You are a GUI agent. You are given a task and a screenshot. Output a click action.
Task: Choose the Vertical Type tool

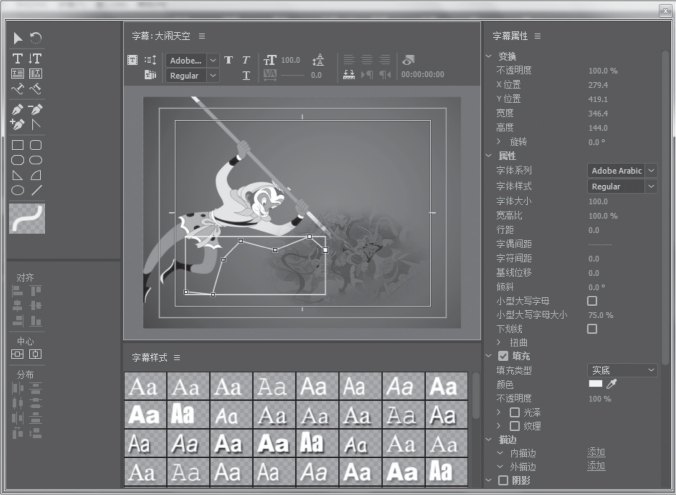click(35, 58)
